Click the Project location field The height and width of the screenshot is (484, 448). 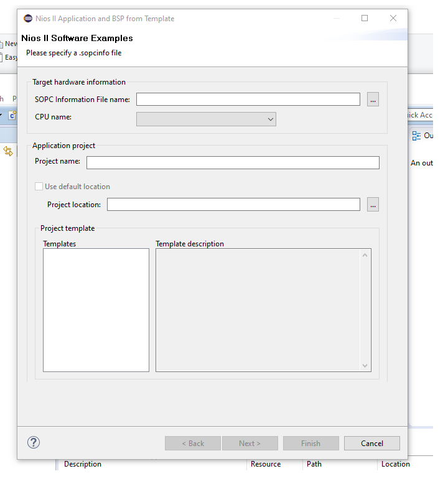[233, 205]
